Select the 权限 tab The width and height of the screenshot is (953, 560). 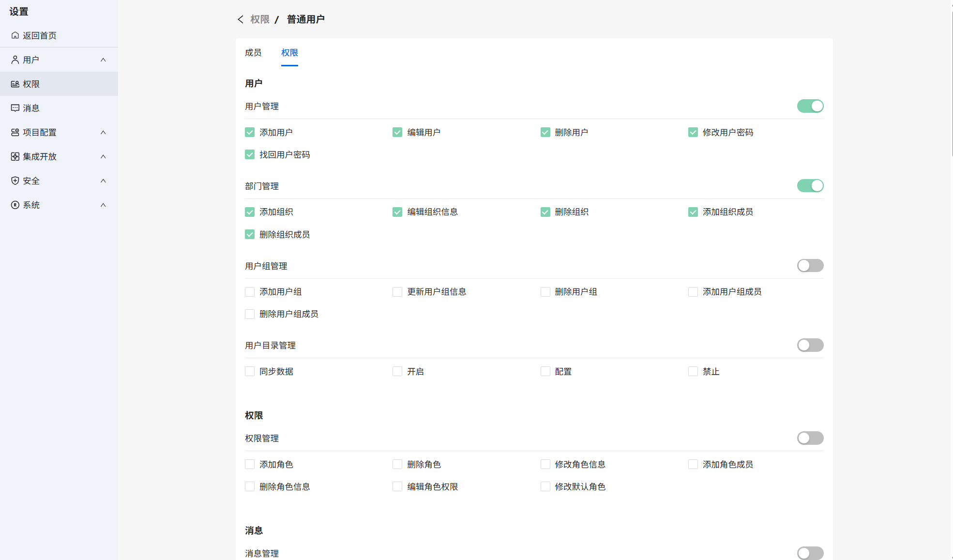click(x=289, y=53)
